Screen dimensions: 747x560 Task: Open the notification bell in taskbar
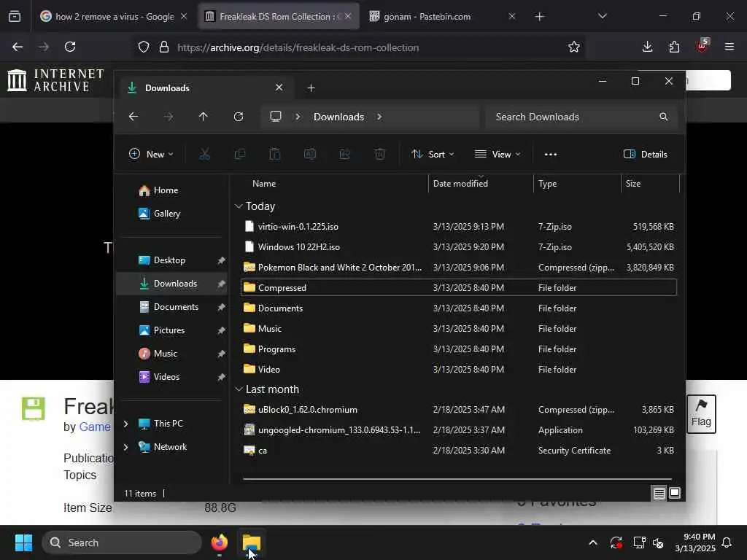tap(727, 542)
